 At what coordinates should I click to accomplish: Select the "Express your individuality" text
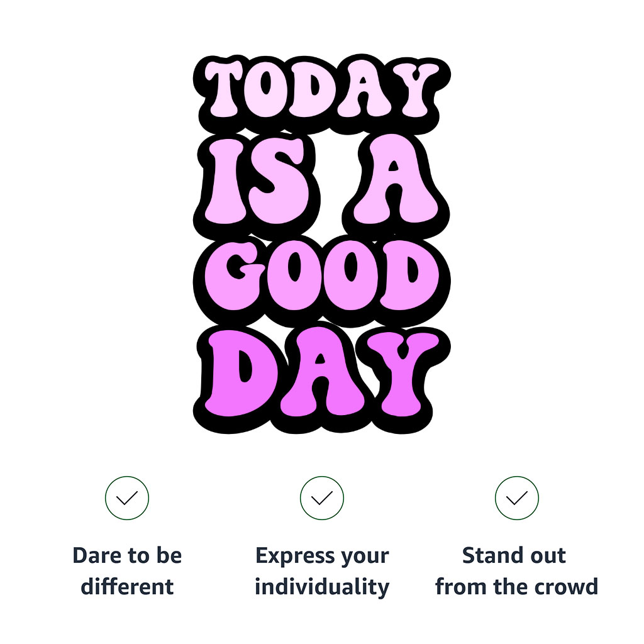[x=322, y=571]
